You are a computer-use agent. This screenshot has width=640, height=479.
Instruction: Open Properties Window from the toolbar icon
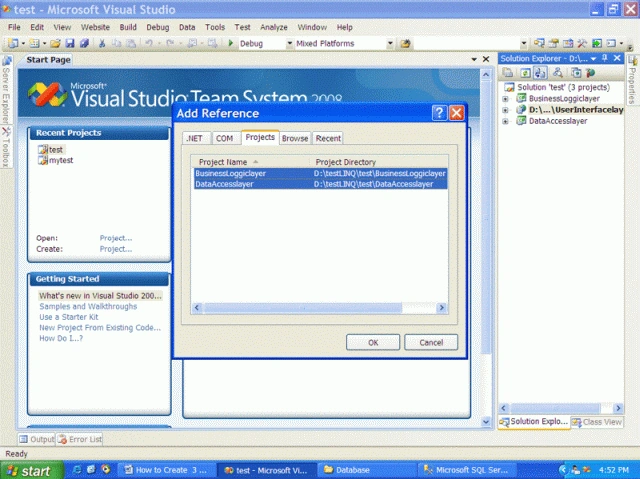[x=553, y=43]
